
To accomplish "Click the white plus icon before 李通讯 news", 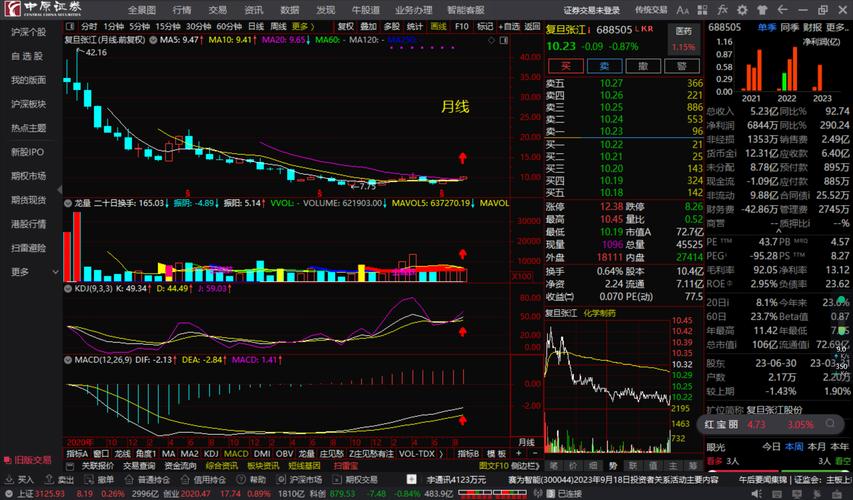I will pos(412,479).
